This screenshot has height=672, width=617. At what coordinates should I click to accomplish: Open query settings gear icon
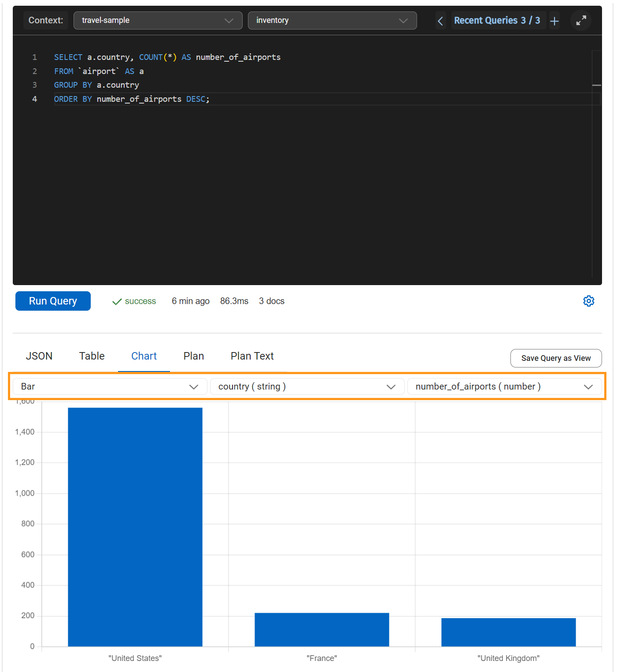(x=588, y=301)
